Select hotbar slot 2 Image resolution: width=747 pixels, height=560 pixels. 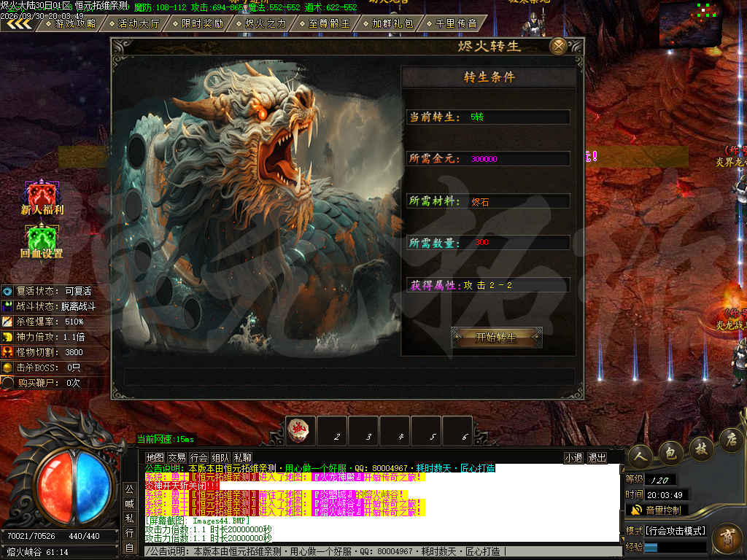[332, 431]
